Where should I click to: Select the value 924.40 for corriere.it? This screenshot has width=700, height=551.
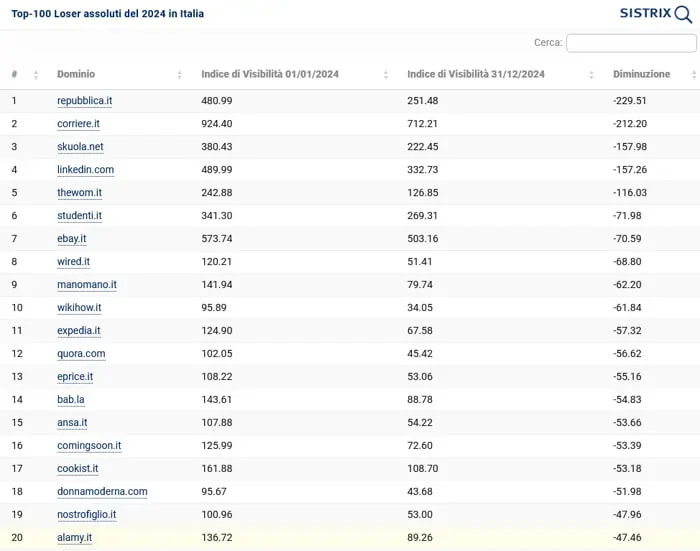217,124
